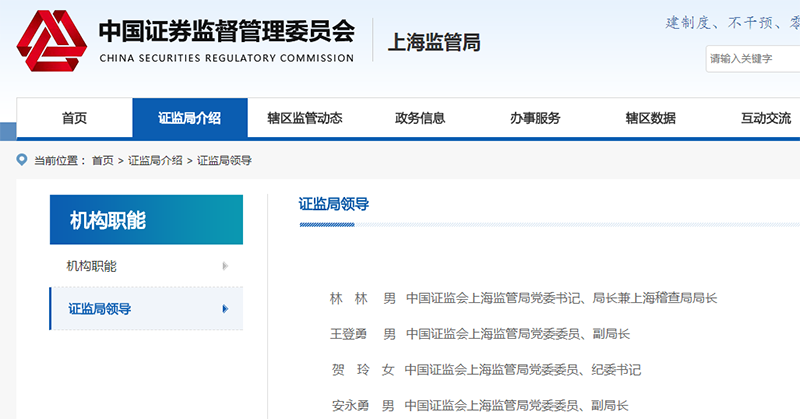Select 证监局领导 item in left sidebar
Viewport: 800px width, 419px height.
click(99, 309)
